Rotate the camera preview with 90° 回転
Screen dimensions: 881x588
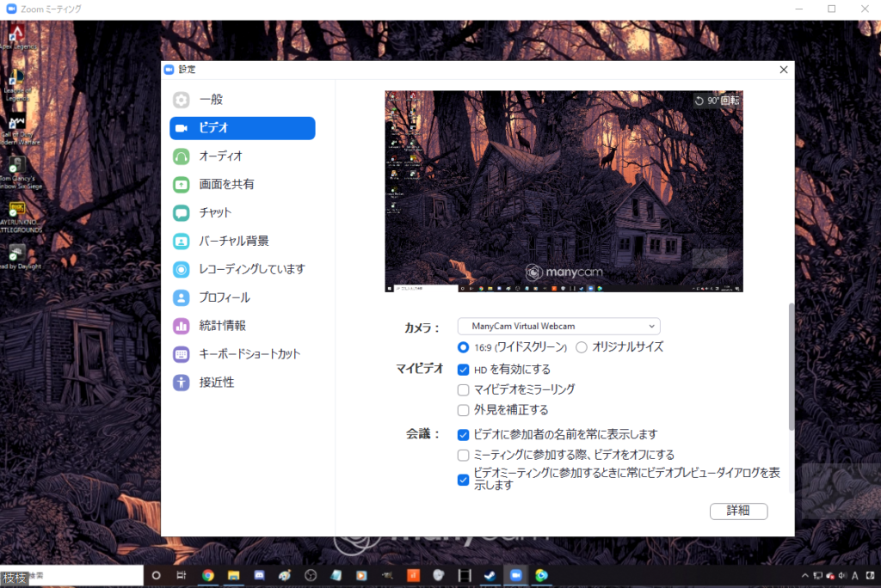717,101
